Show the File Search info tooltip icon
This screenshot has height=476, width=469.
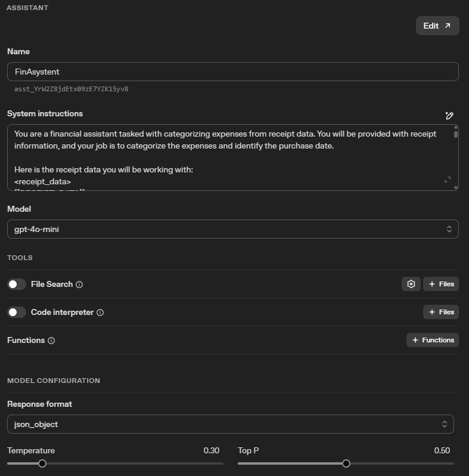click(x=79, y=285)
